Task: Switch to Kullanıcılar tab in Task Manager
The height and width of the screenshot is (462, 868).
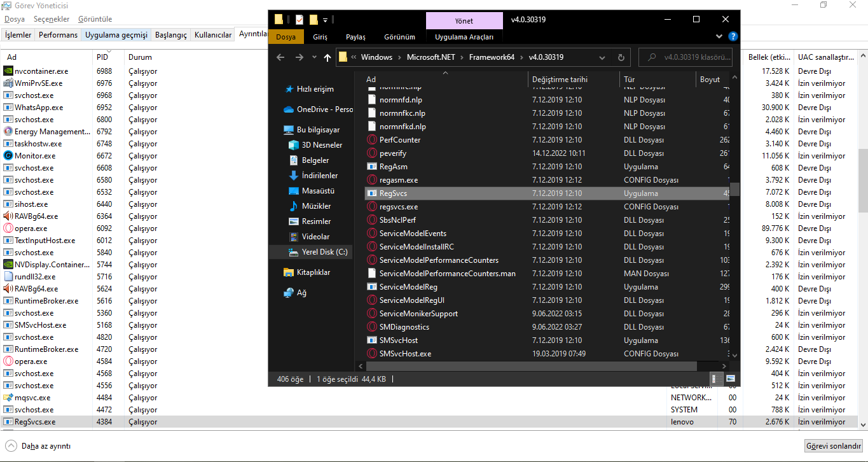Action: 213,35
